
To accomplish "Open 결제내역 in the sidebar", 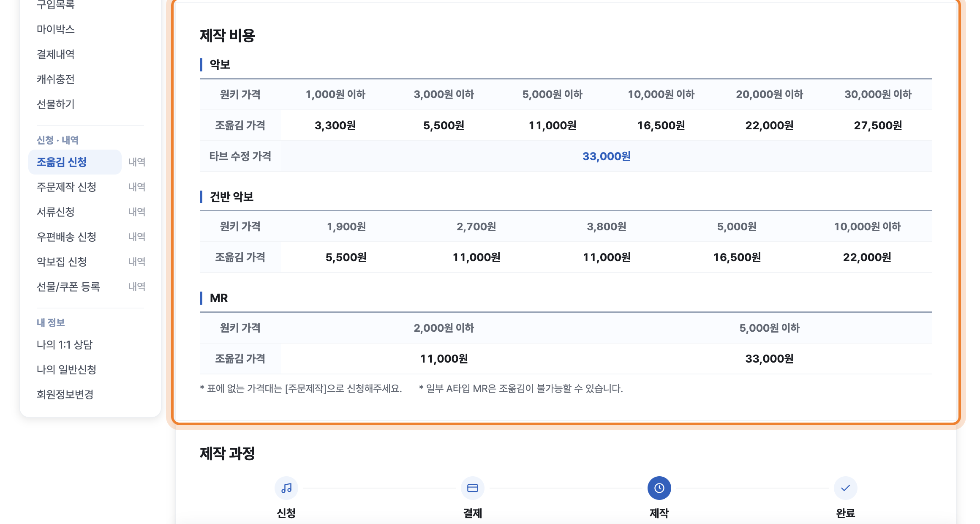I will tap(56, 54).
